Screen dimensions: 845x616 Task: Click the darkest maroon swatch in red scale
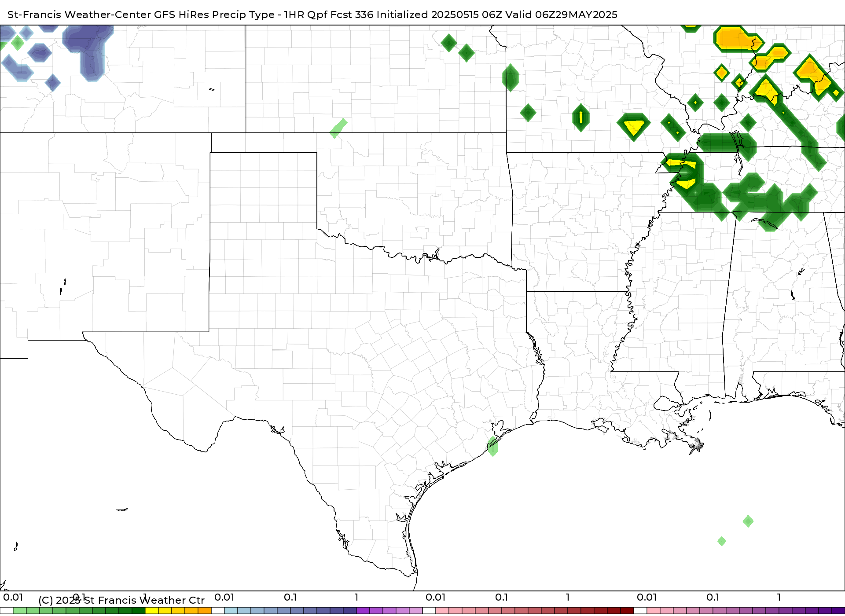pos(627,611)
